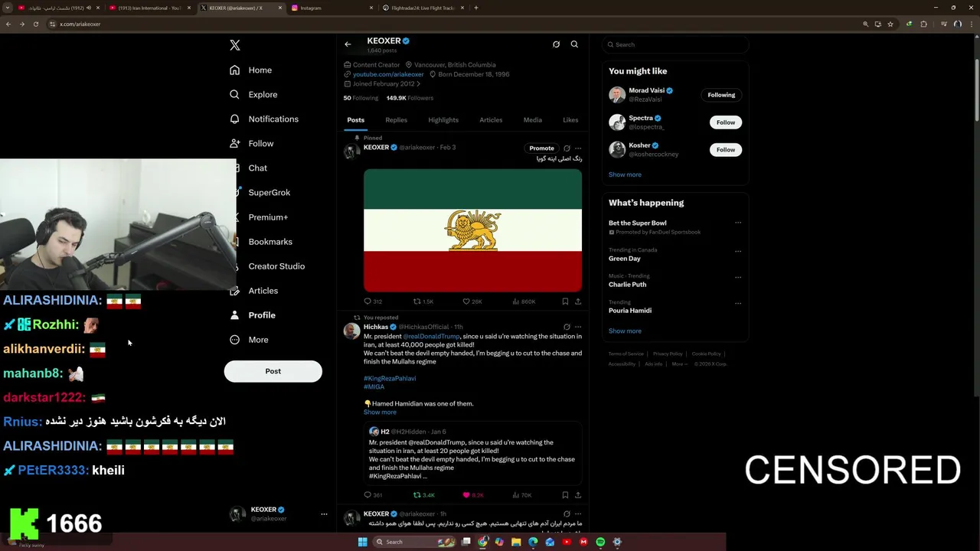Follow the Spectra account

tap(725, 122)
